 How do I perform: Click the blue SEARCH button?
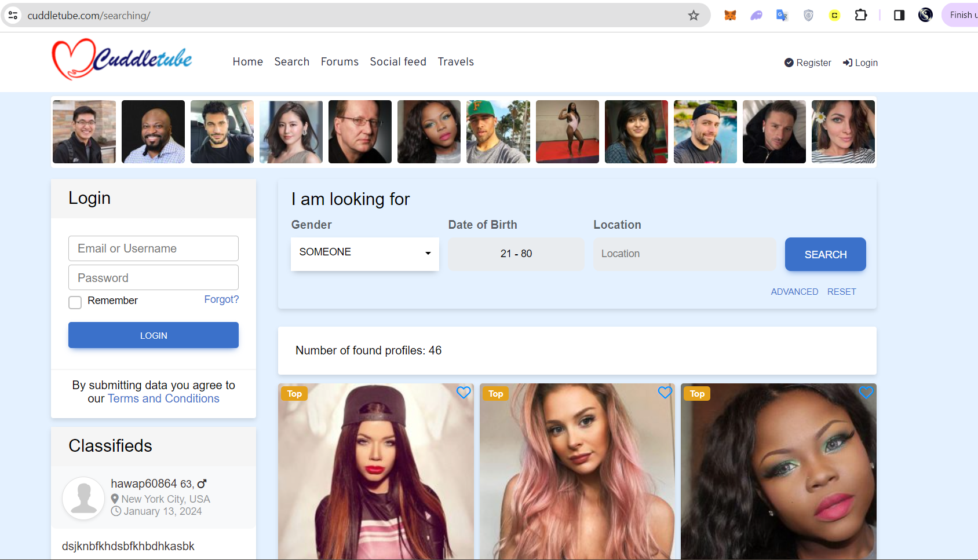(x=826, y=254)
